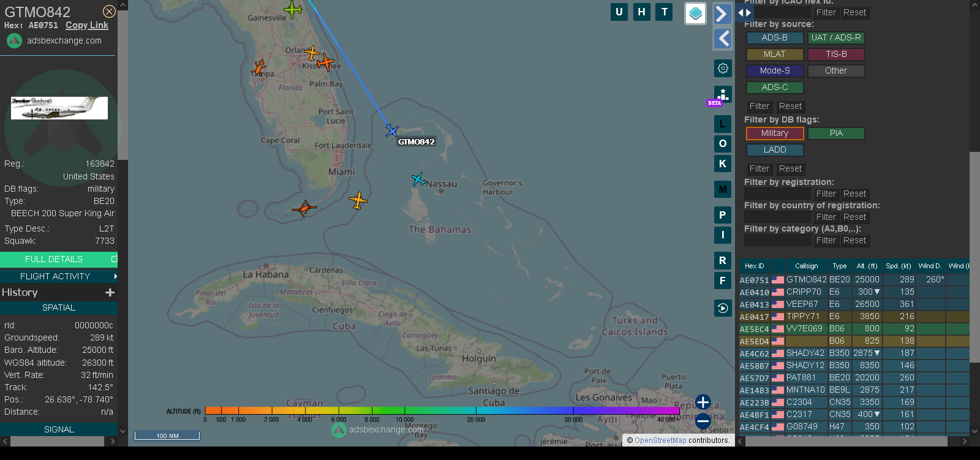This screenshot has width=980, height=460.
Task: Toggle the UAT / ADS-R source filter
Action: coord(836,38)
